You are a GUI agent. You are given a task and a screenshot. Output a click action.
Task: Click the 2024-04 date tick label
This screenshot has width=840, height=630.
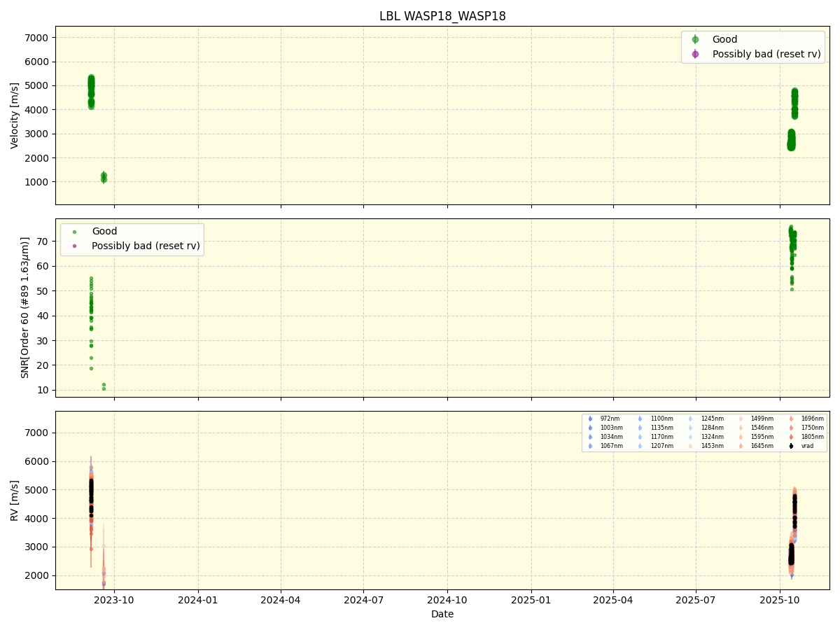pos(281,599)
